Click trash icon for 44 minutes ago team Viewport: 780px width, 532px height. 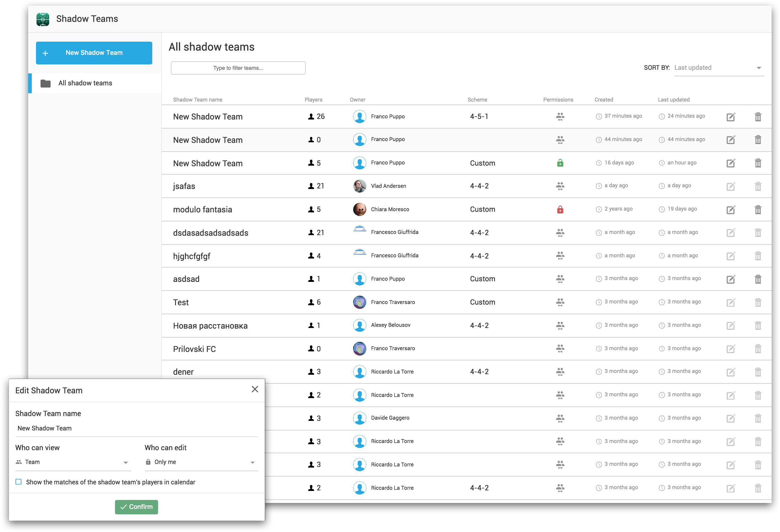(758, 140)
